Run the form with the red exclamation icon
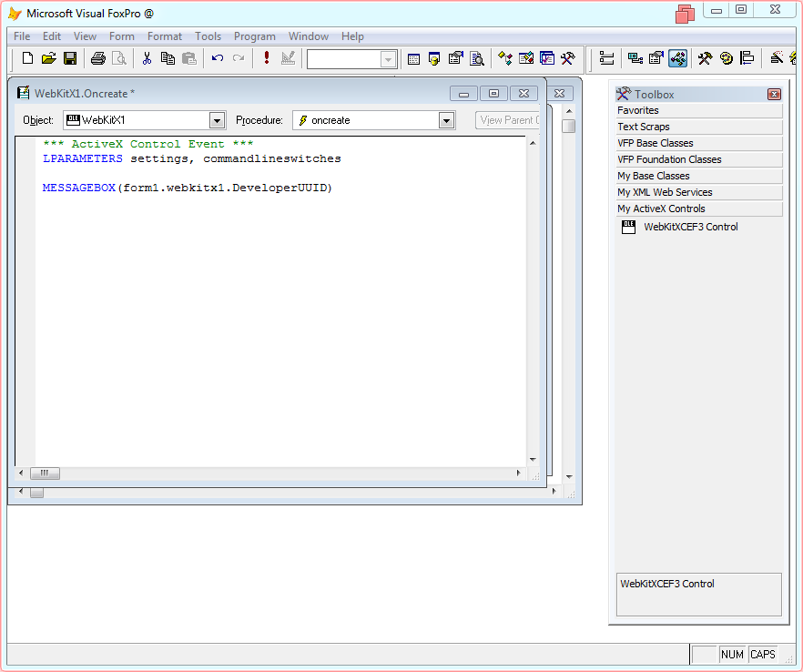 tap(266, 58)
